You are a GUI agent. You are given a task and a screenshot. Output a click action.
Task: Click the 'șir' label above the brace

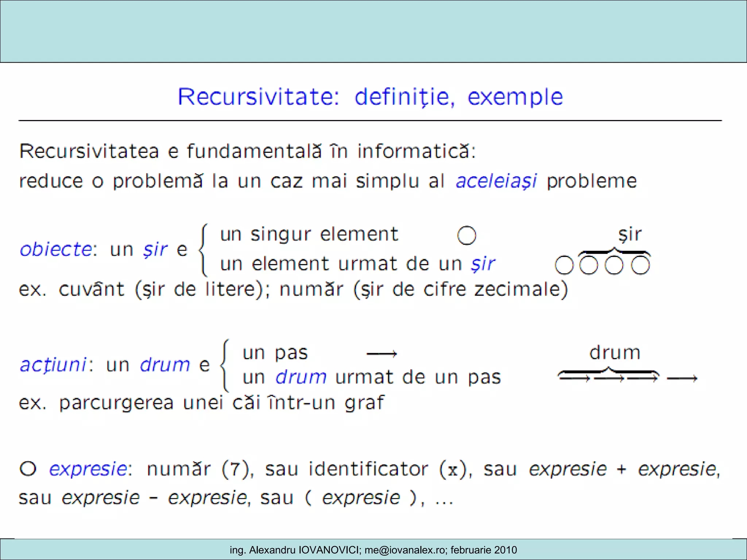pyautogui.click(x=630, y=234)
